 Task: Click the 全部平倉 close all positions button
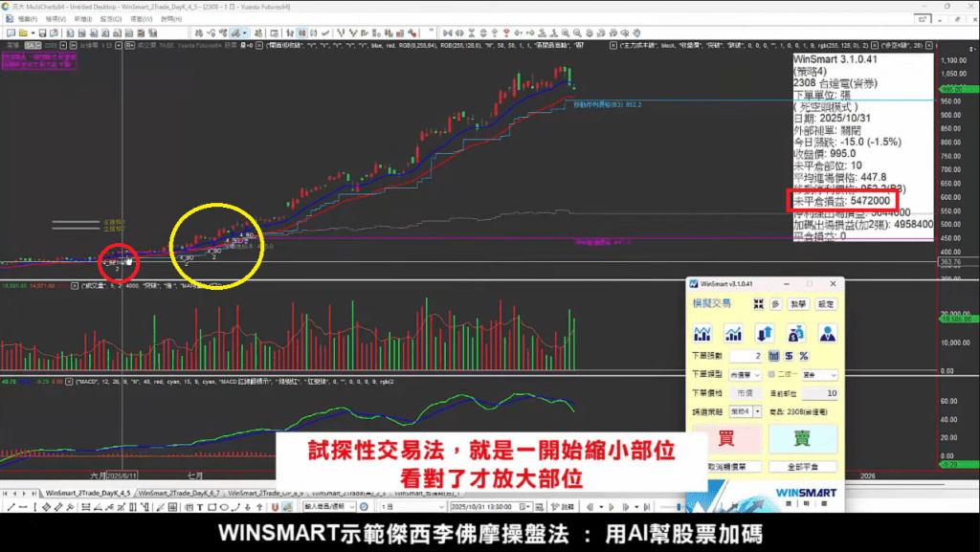point(802,468)
